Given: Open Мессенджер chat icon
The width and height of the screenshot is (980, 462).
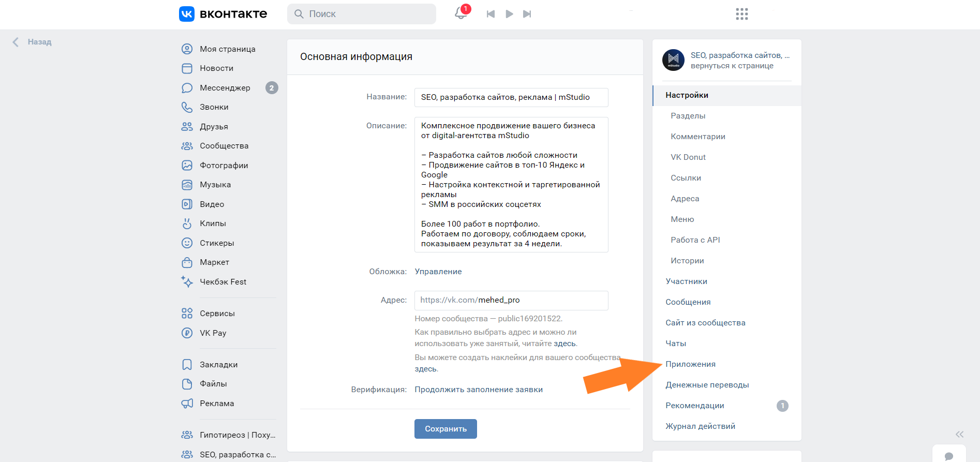Looking at the screenshot, I should pyautogui.click(x=187, y=88).
